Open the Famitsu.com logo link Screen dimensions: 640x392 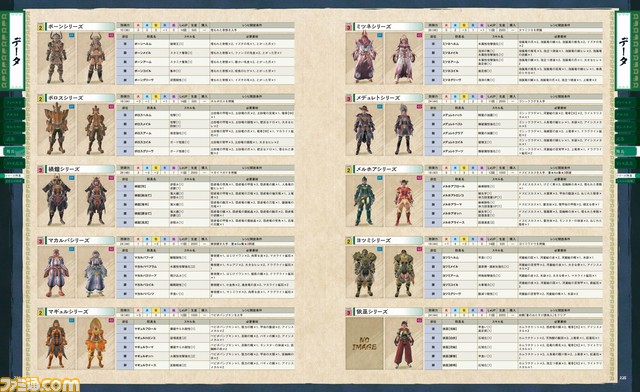pos(40,385)
